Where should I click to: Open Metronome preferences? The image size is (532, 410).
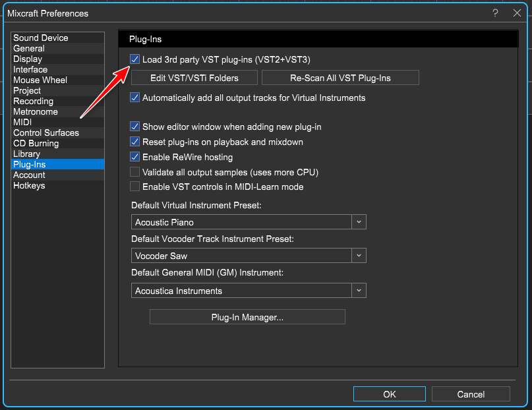tap(57, 111)
